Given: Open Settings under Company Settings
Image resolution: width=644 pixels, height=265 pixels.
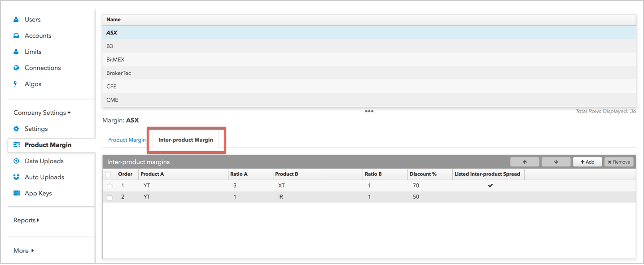Looking at the screenshot, I should pos(36,129).
